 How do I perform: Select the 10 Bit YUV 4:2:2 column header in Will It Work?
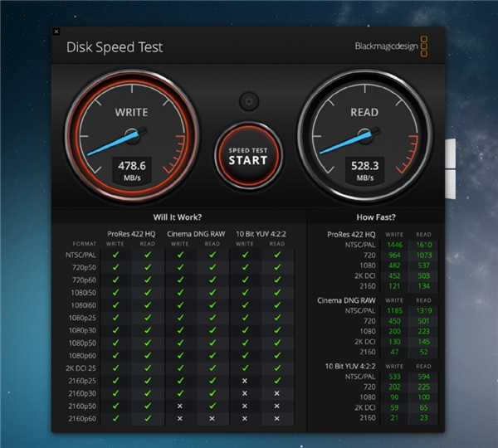pyautogui.click(x=261, y=234)
